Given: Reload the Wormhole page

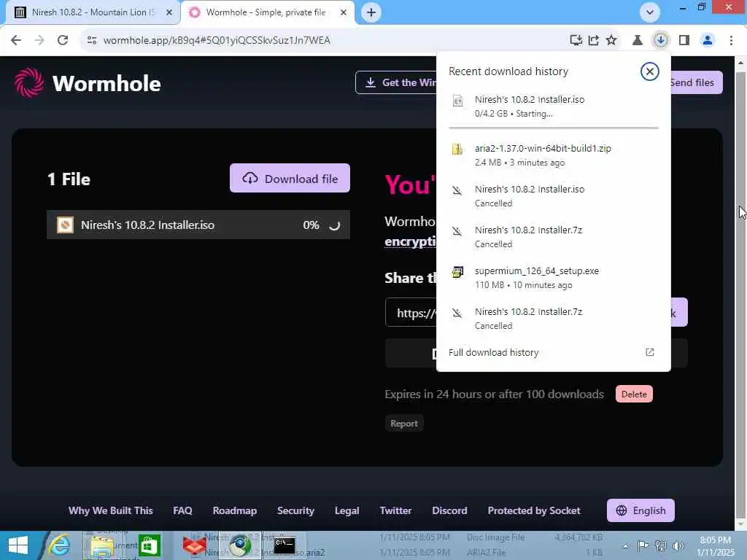Looking at the screenshot, I should tap(63, 40).
